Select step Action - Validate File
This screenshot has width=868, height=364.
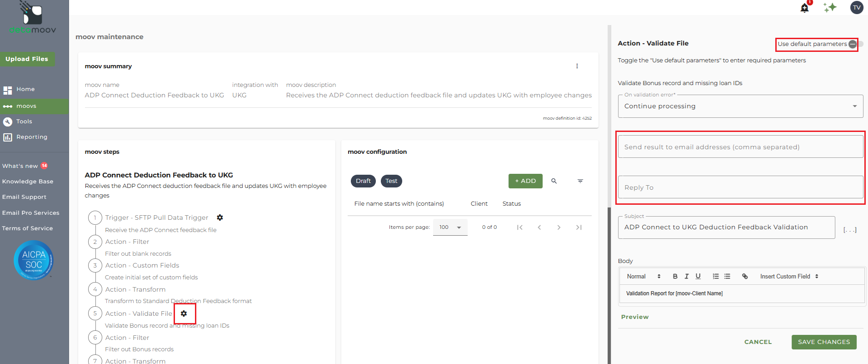(x=139, y=313)
